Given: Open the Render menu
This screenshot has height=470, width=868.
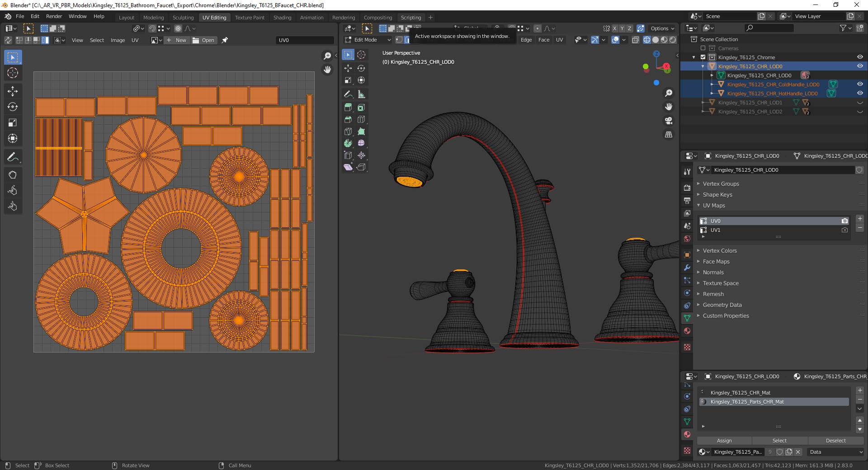Looking at the screenshot, I should pos(54,16).
